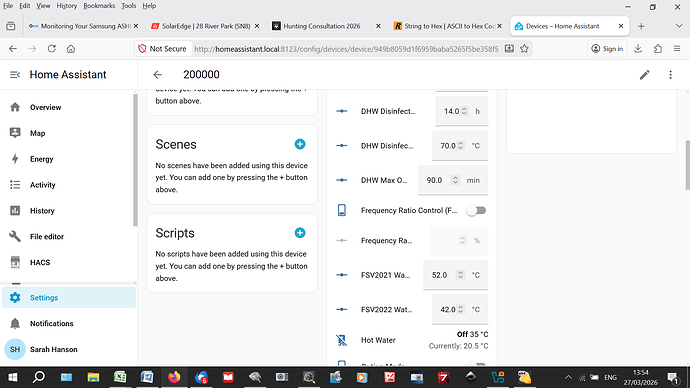Bookmark this page with star icon
Viewport: 690px width, 388px height.
[x=524, y=49]
